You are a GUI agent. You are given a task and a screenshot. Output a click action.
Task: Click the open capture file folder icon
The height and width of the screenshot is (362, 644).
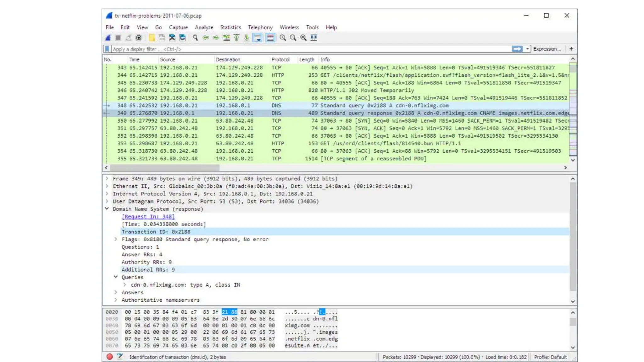(x=152, y=38)
